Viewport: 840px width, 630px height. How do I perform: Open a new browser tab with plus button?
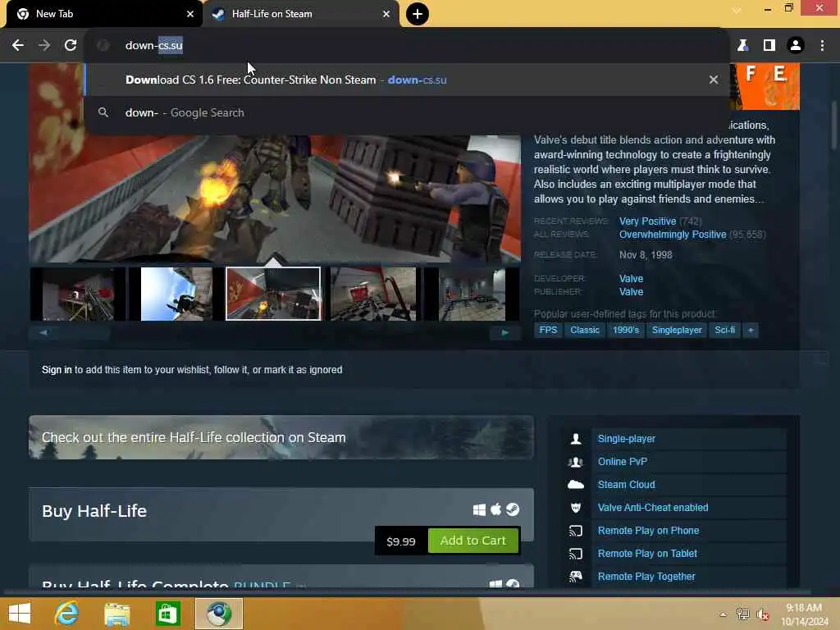coord(417,14)
